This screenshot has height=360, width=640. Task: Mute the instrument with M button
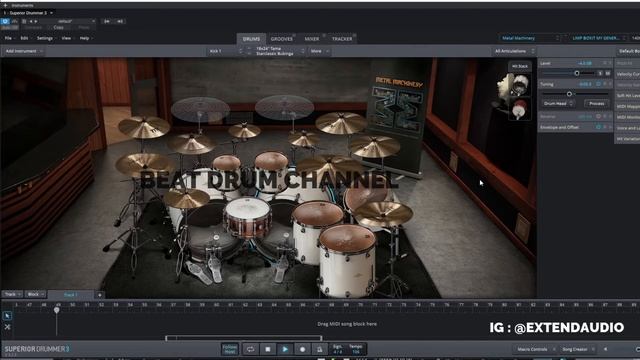coord(608,73)
